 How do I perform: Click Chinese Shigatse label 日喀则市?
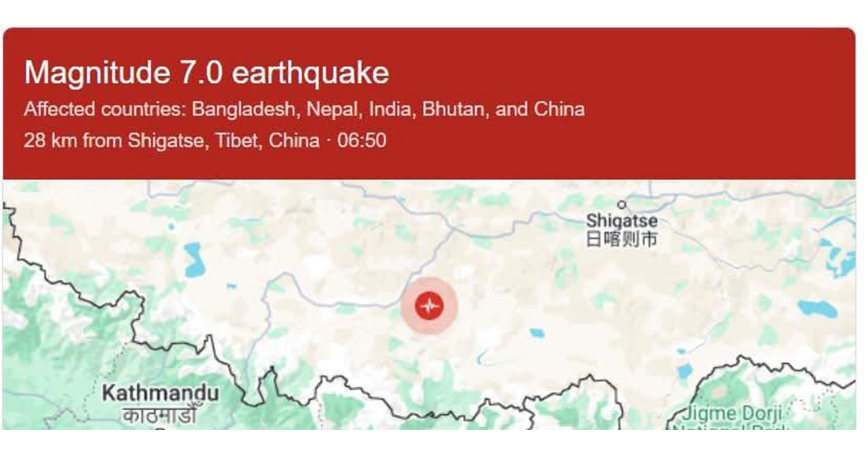click(621, 239)
